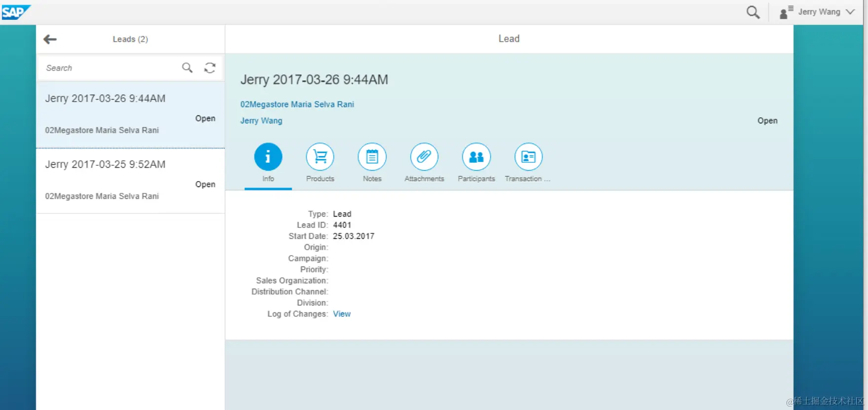
Task: Click the Distribution Channel label
Action: coord(289,292)
